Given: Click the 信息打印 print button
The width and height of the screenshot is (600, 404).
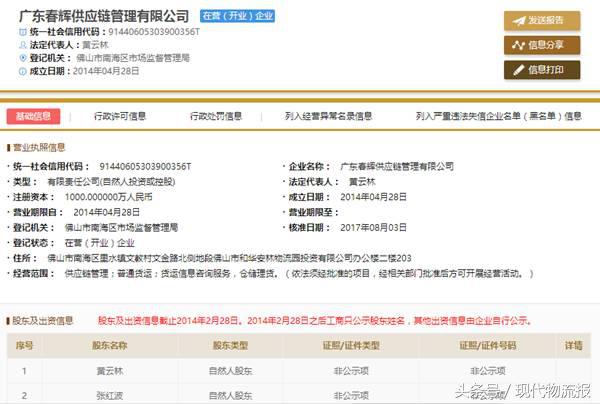Looking at the screenshot, I should [x=542, y=70].
